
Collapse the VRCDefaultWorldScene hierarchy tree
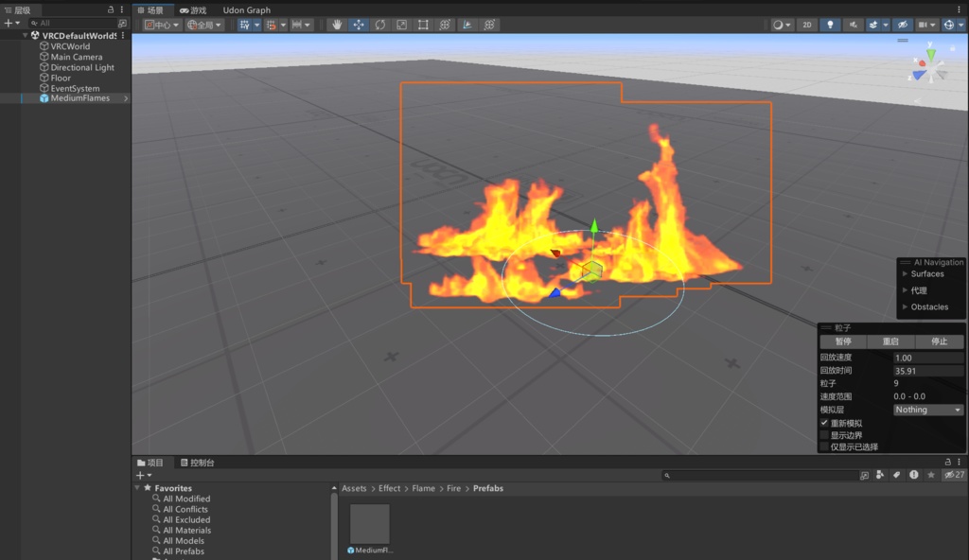[25, 36]
